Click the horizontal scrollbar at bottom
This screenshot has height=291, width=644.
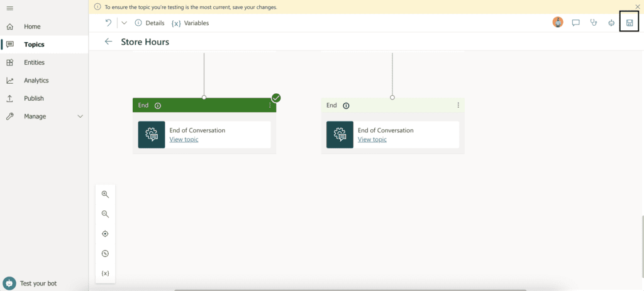click(x=350, y=290)
